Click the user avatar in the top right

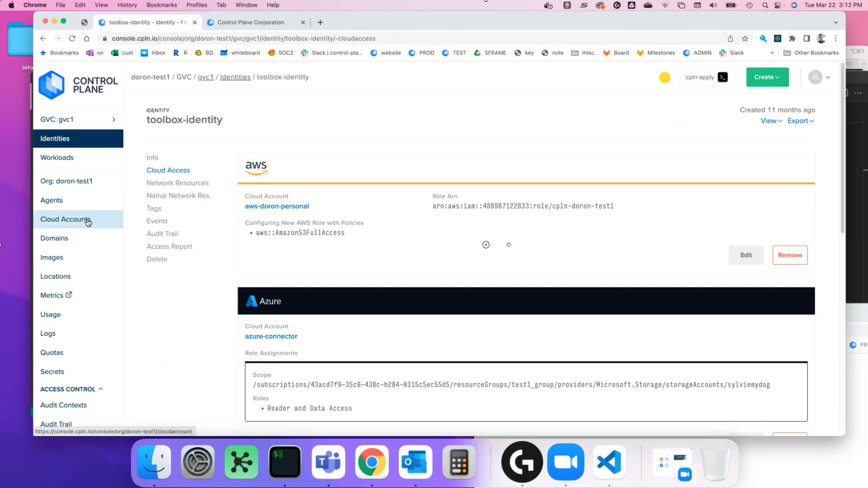coord(816,77)
